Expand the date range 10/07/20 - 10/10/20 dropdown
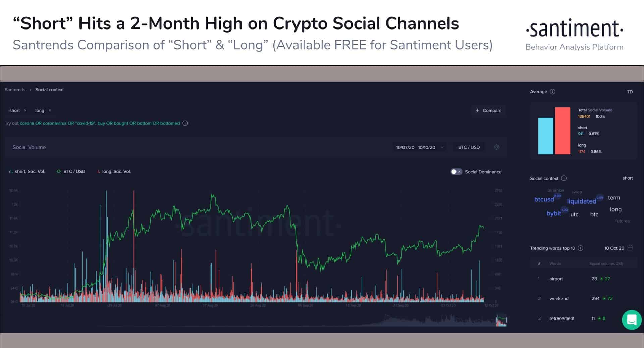This screenshot has width=644, height=348. tap(419, 147)
